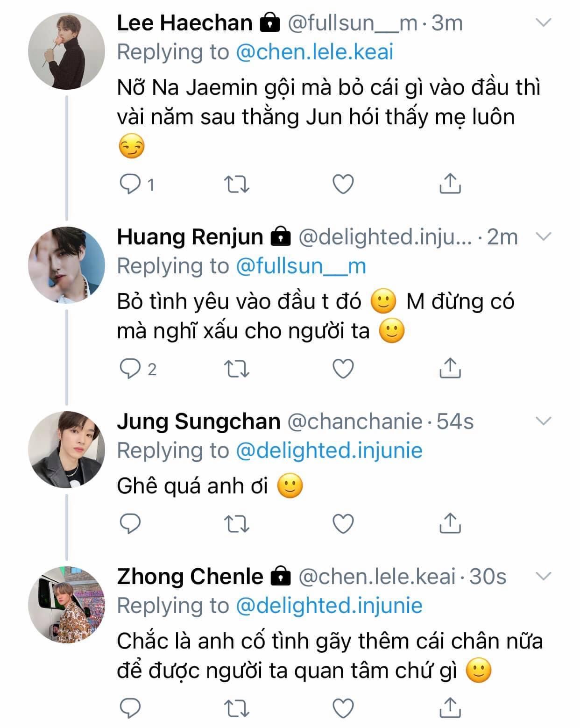View Zhong Chenle's profile avatar
This screenshot has height=728, width=580.
point(66,605)
